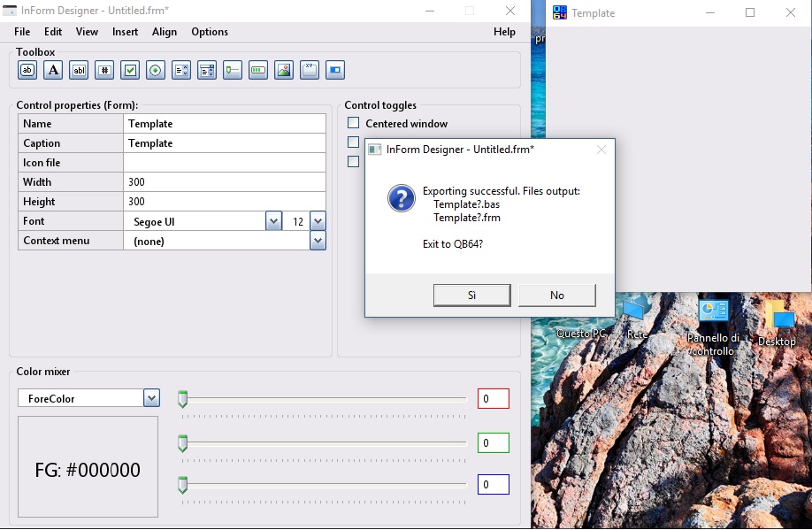Click the question mark icon in dialog
This screenshot has height=530, width=812.
pyautogui.click(x=402, y=198)
